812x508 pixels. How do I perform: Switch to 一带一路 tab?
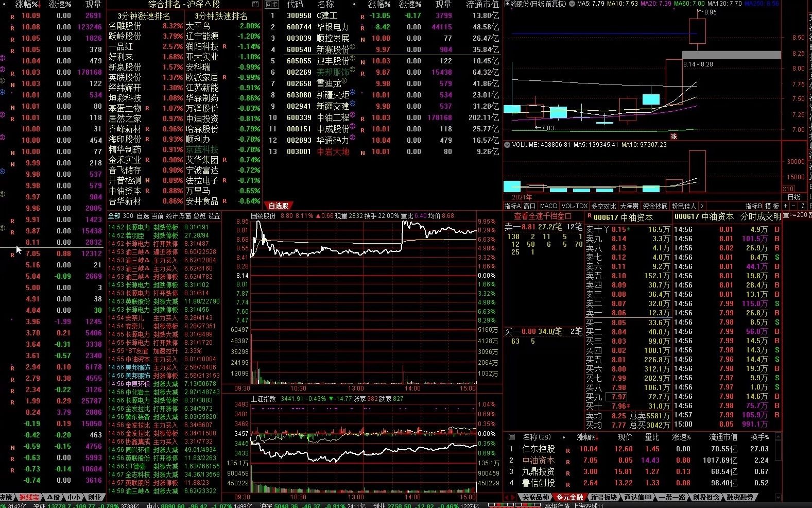[672, 497]
